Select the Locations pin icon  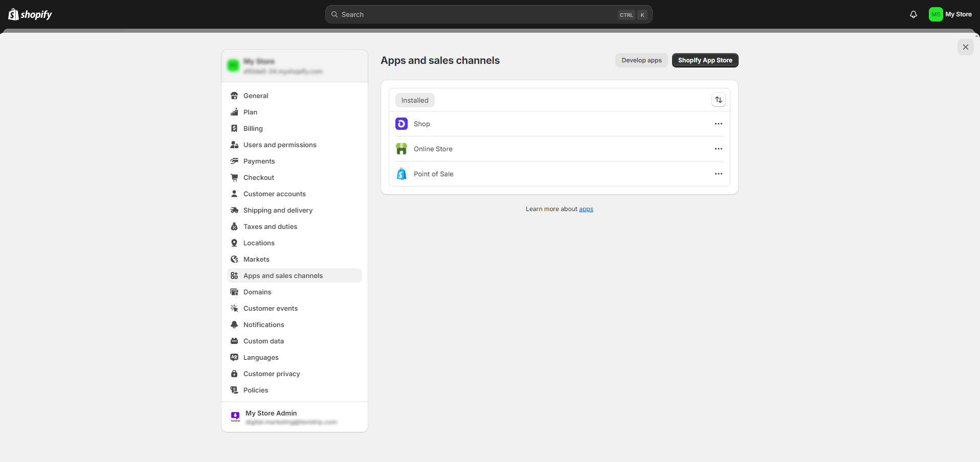click(234, 243)
